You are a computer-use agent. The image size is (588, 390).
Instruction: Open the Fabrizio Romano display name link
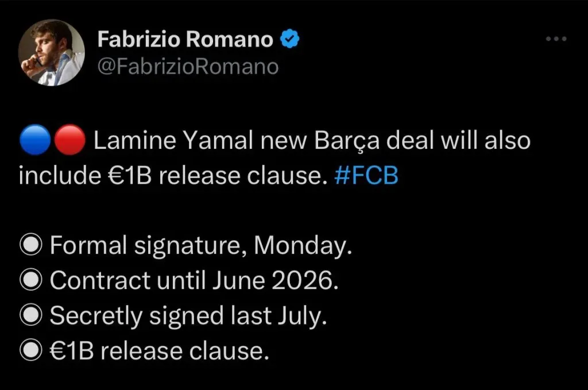point(185,40)
